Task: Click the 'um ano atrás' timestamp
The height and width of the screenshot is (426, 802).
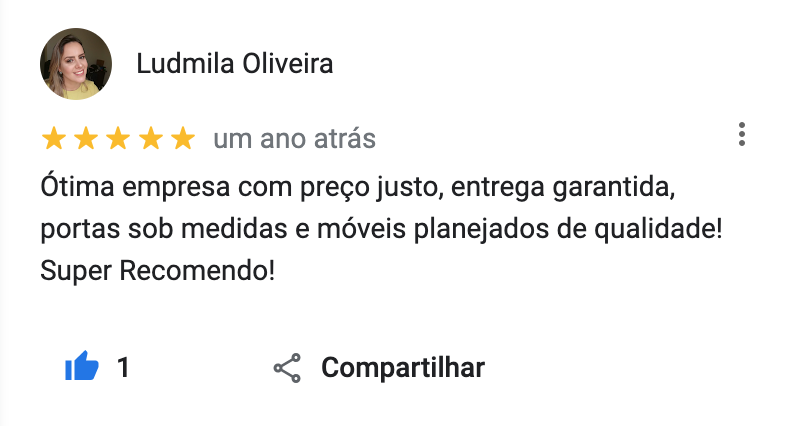Action: [294, 139]
